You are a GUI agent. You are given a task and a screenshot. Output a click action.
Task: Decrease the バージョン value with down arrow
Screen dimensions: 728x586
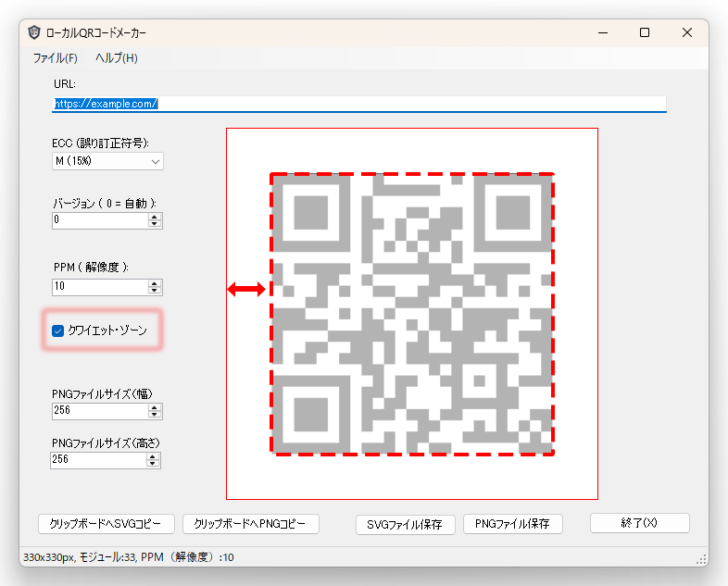tap(155, 224)
